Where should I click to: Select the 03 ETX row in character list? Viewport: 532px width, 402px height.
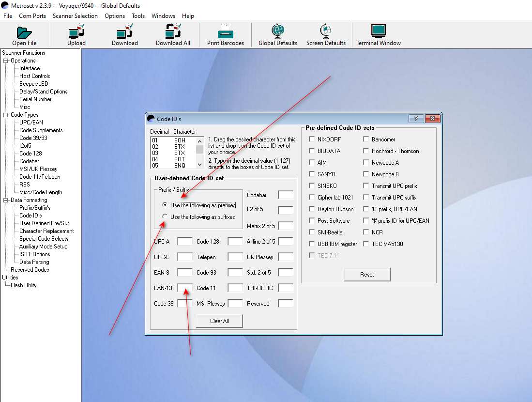pyautogui.click(x=173, y=153)
